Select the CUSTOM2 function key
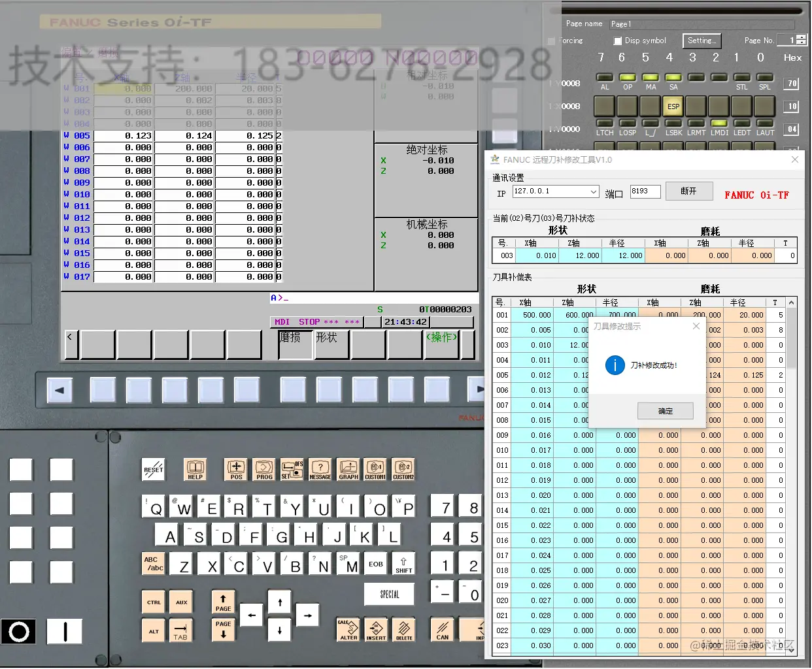Image resolution: width=812 pixels, height=669 pixels. click(x=403, y=469)
